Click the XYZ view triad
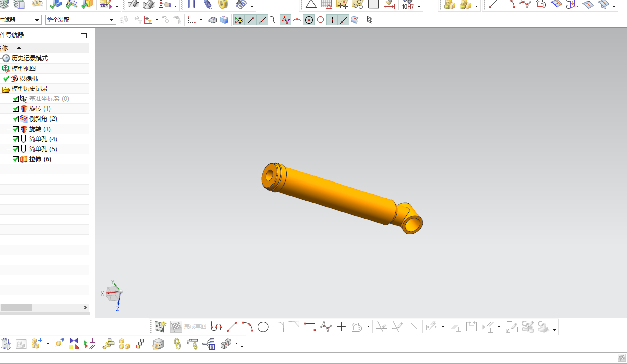627x364 pixels. click(112, 294)
